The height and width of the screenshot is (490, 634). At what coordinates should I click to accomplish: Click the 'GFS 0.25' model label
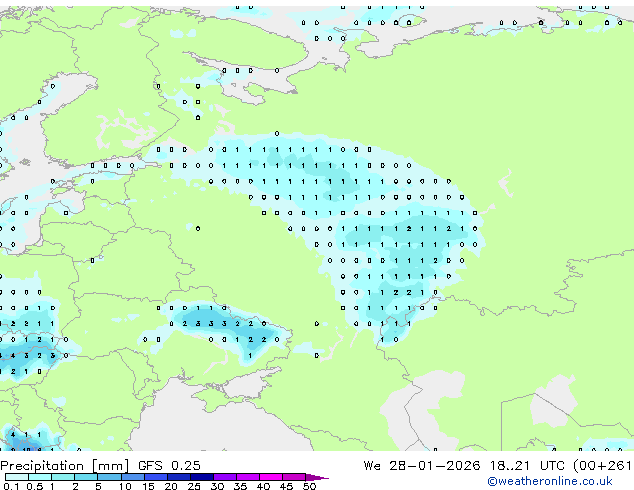(169, 465)
